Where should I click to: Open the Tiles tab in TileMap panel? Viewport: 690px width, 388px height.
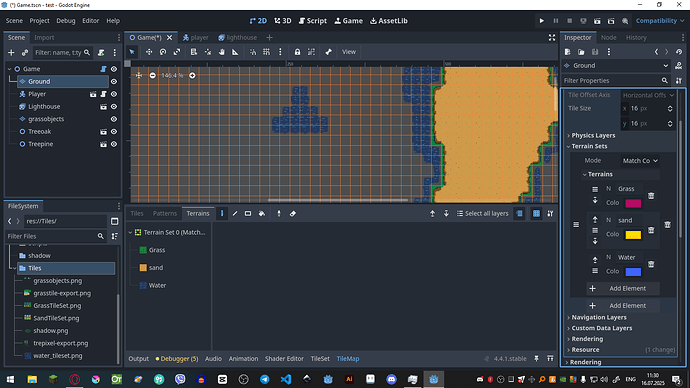pos(137,213)
